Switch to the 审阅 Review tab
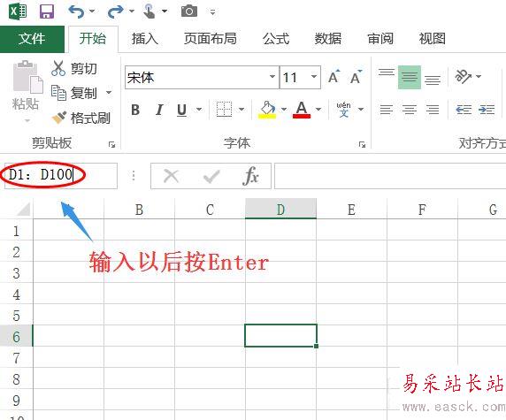The height and width of the screenshot is (420, 506). pyautogui.click(x=380, y=39)
